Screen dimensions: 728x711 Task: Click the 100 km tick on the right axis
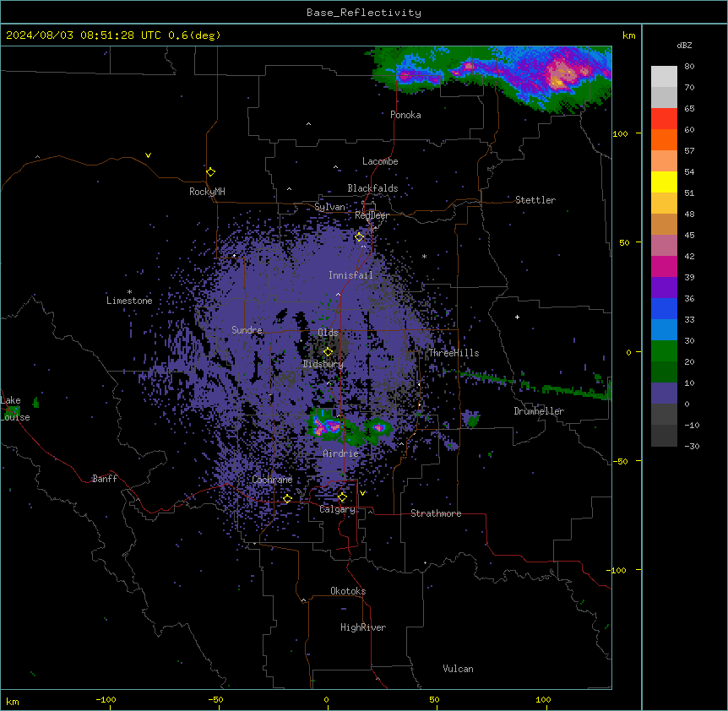[620, 133]
